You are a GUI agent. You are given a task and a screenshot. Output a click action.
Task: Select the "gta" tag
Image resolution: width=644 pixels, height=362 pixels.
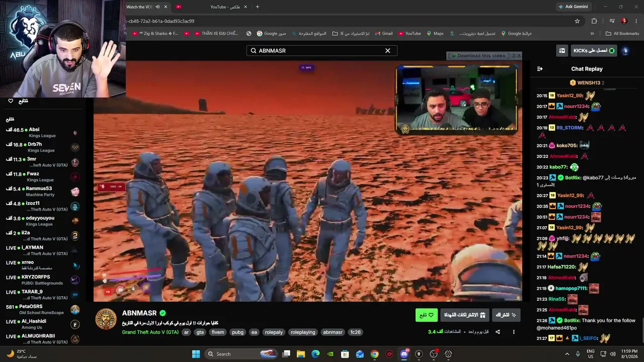pyautogui.click(x=200, y=332)
